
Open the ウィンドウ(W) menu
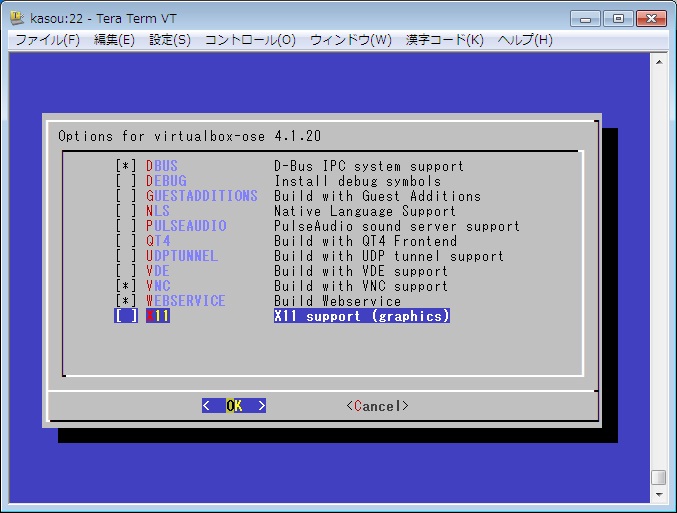[351, 40]
